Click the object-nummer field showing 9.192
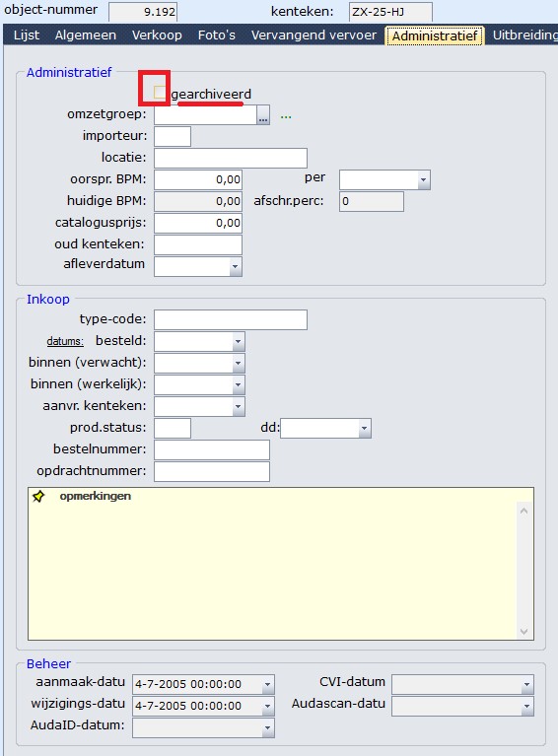 point(143,12)
